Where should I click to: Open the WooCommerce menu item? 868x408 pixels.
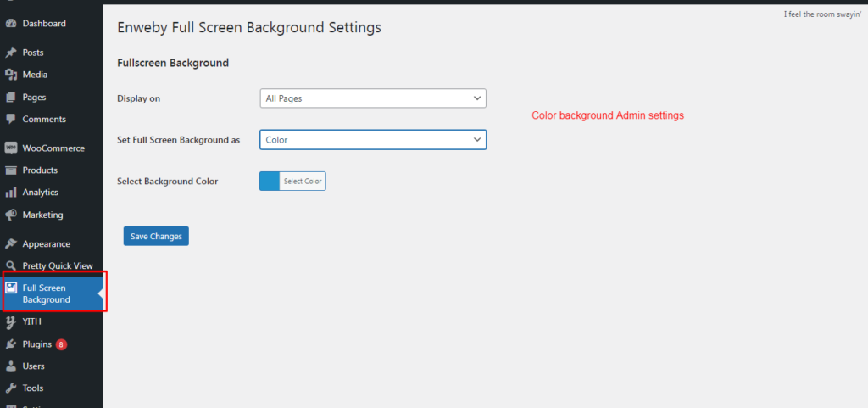[52, 148]
